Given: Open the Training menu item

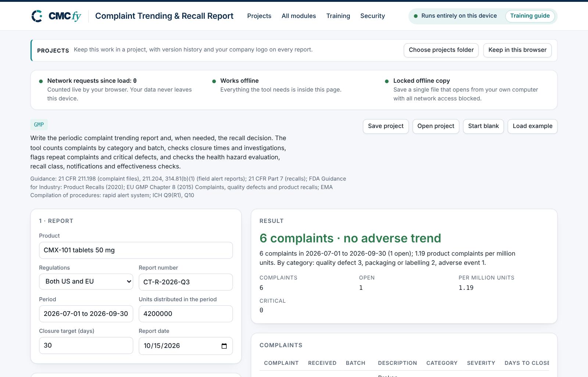Looking at the screenshot, I should (x=338, y=16).
